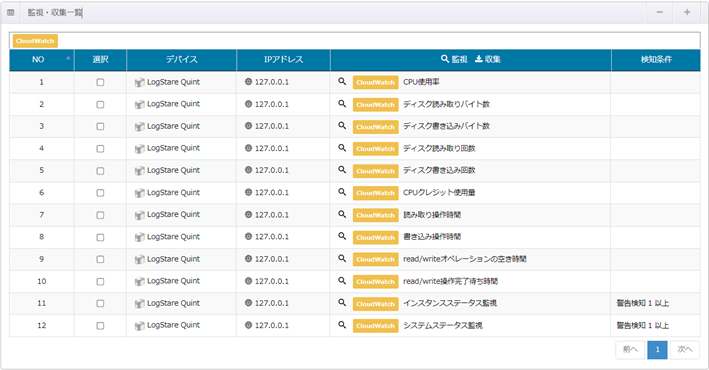The height and width of the screenshot is (370, 709).
Task: Click the 収集 download icon in header
Action: [x=478, y=59]
